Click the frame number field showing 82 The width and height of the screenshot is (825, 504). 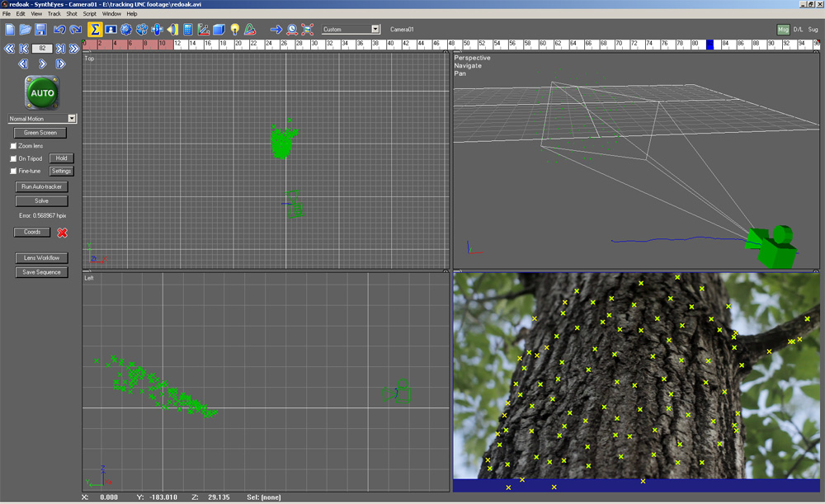coord(42,49)
